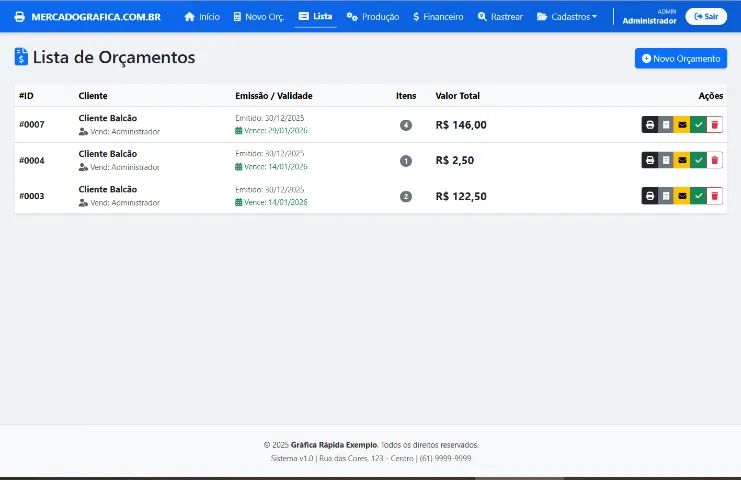Approve quote #0004 with the green checkmark
The image size is (741, 480).
pos(698,160)
